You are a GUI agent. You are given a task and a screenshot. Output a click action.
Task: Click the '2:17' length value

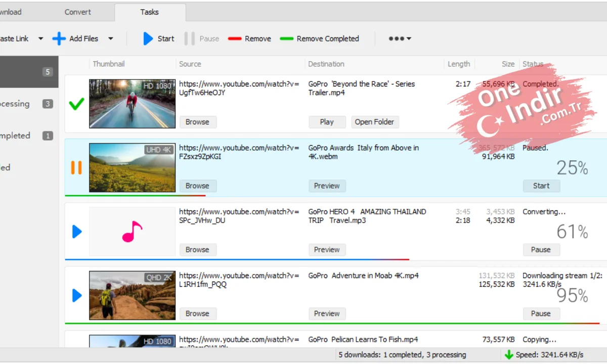tap(463, 84)
